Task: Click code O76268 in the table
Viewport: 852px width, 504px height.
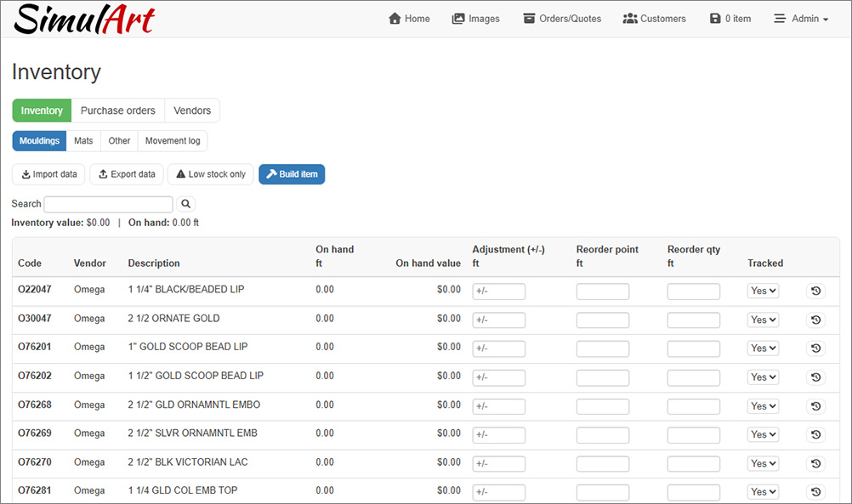Action: point(35,405)
